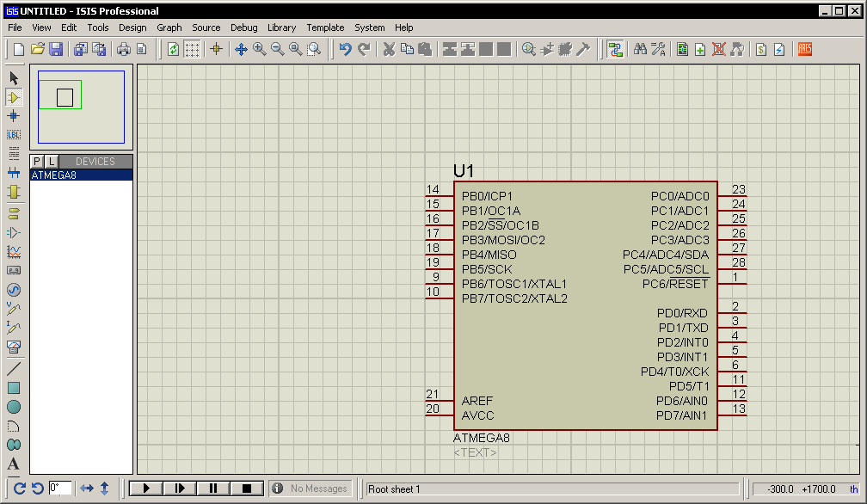The width and height of the screenshot is (867, 504).
Task: Open the Template menu
Action: [325, 28]
